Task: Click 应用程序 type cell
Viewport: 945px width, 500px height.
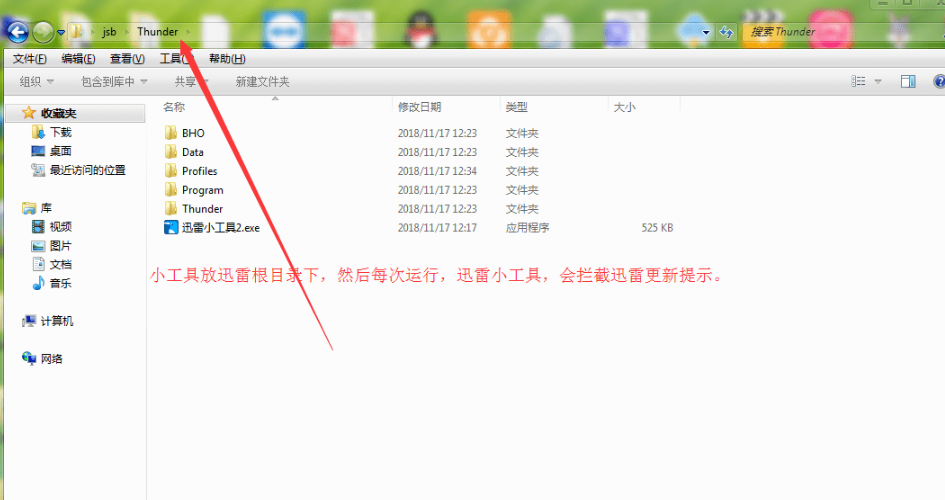Action: pos(527,228)
